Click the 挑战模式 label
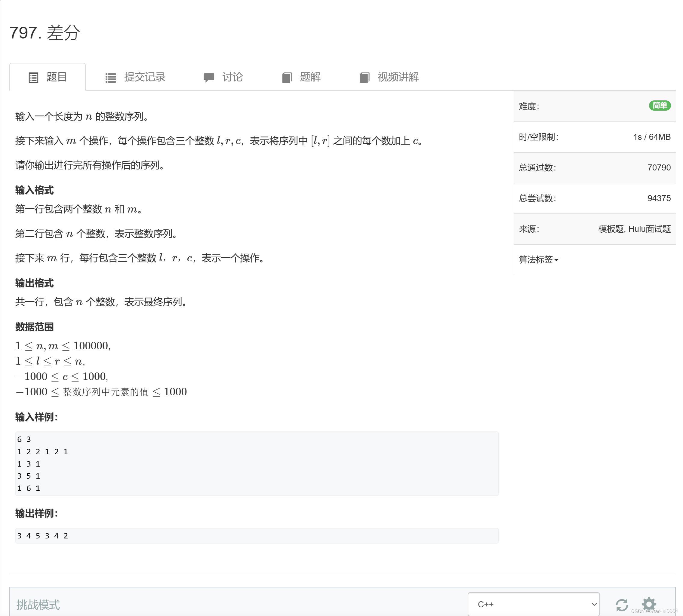 [x=38, y=605]
